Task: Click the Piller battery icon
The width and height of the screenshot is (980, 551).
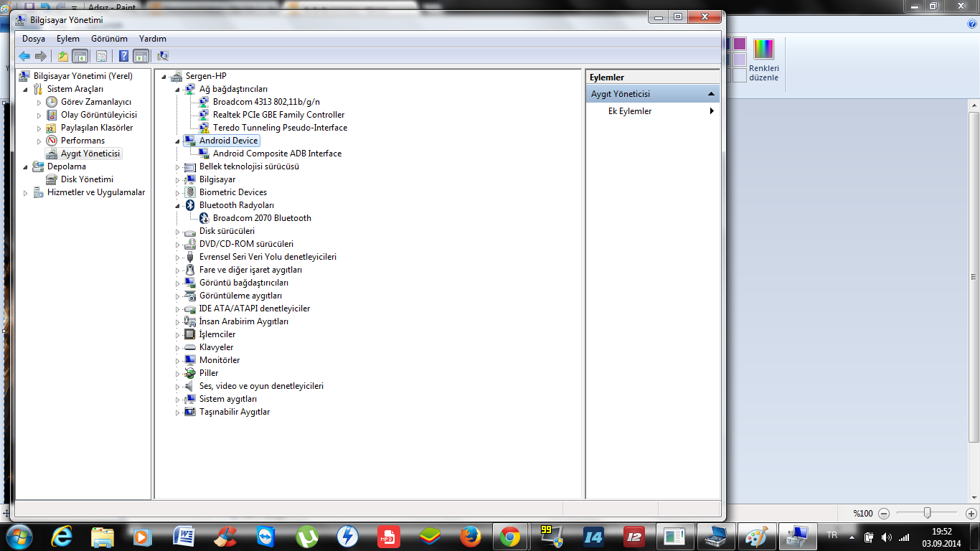Action: [189, 373]
